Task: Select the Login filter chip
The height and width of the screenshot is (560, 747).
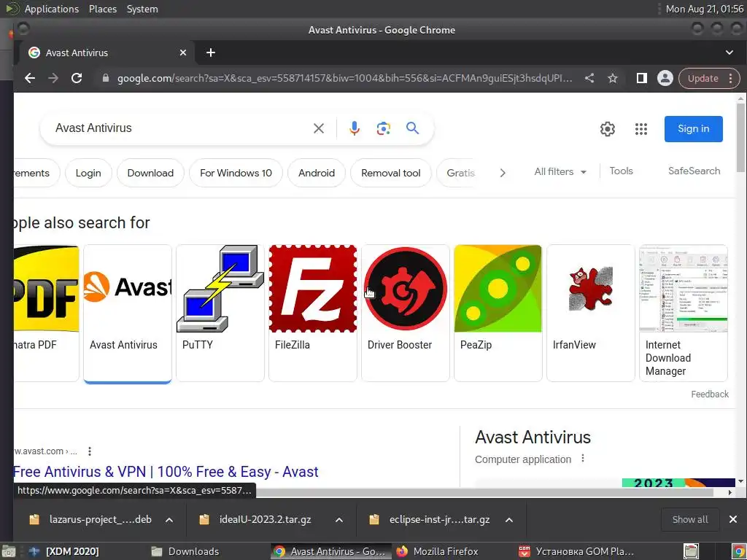Action: 88,173
